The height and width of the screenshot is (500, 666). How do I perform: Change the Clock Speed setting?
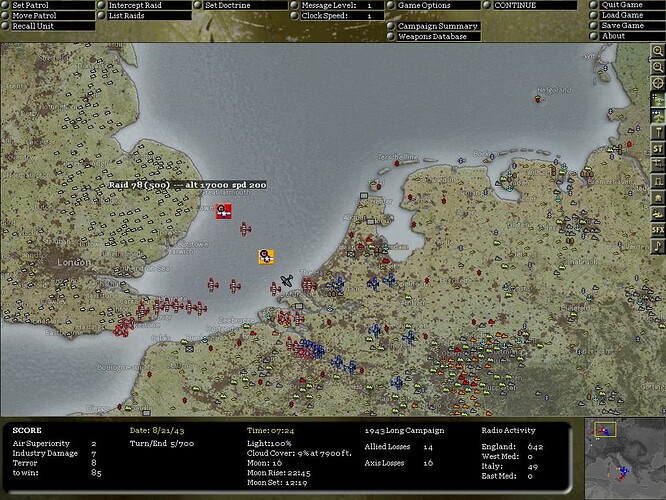337,16
